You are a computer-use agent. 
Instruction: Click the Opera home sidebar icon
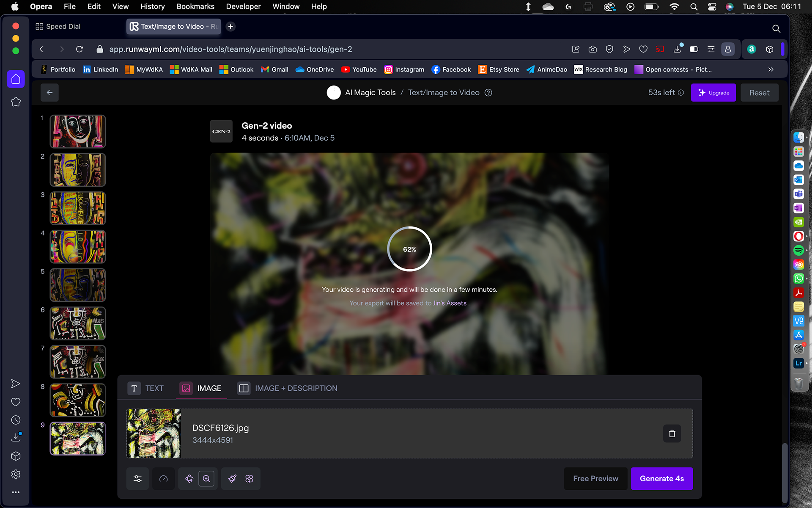coord(16,79)
